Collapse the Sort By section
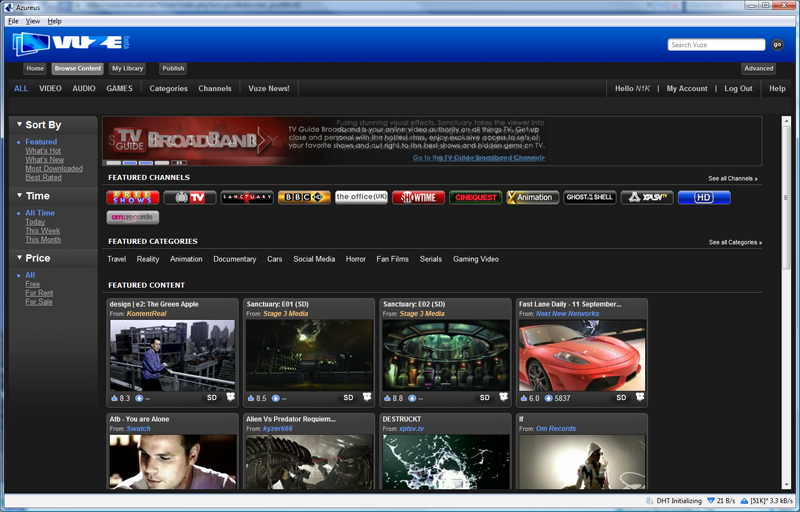 click(19, 124)
